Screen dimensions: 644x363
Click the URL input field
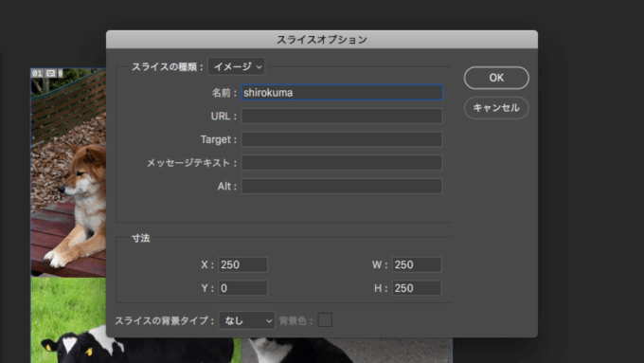tap(342, 116)
